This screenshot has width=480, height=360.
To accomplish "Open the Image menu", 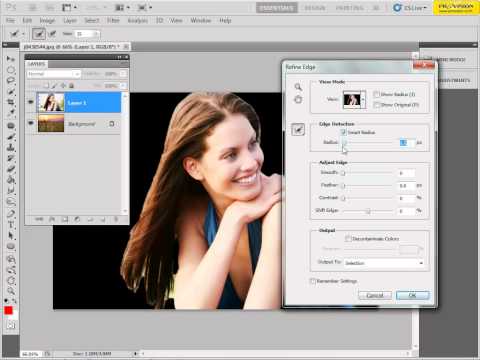I will pos(47,20).
